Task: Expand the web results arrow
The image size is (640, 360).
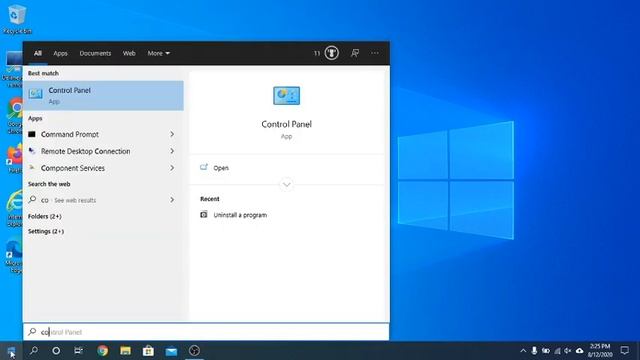Action: click(x=172, y=200)
